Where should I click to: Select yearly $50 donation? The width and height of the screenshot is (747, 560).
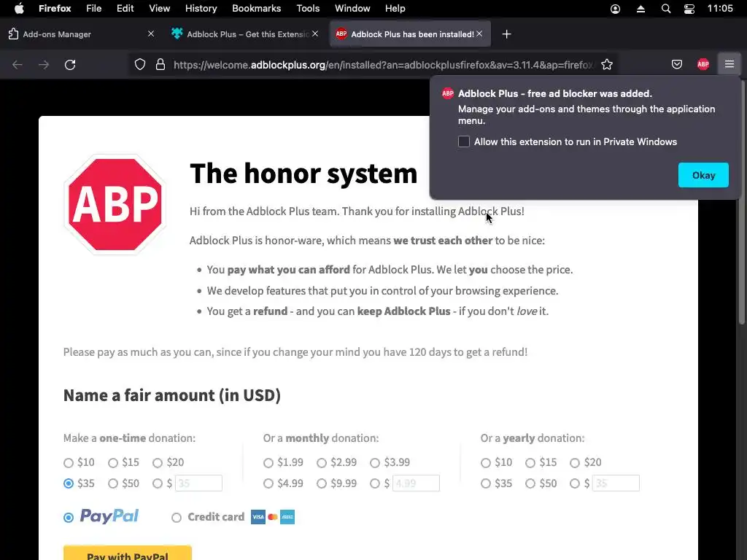click(x=530, y=484)
